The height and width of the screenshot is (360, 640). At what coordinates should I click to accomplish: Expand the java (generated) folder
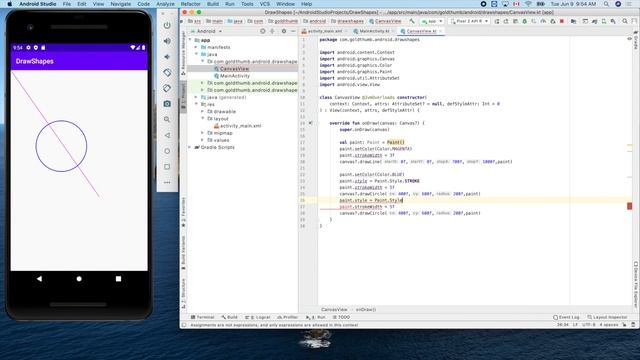point(196,98)
